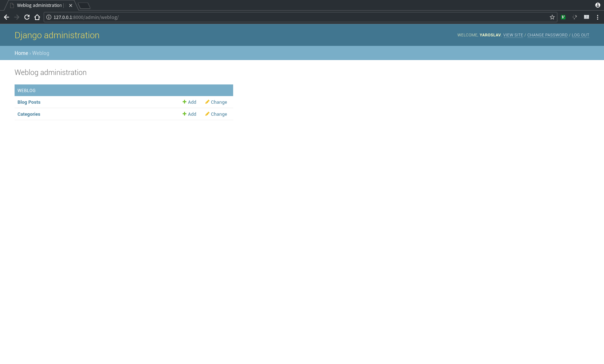Add a new Blog Post
The height and width of the screenshot is (364, 604).
(189, 102)
